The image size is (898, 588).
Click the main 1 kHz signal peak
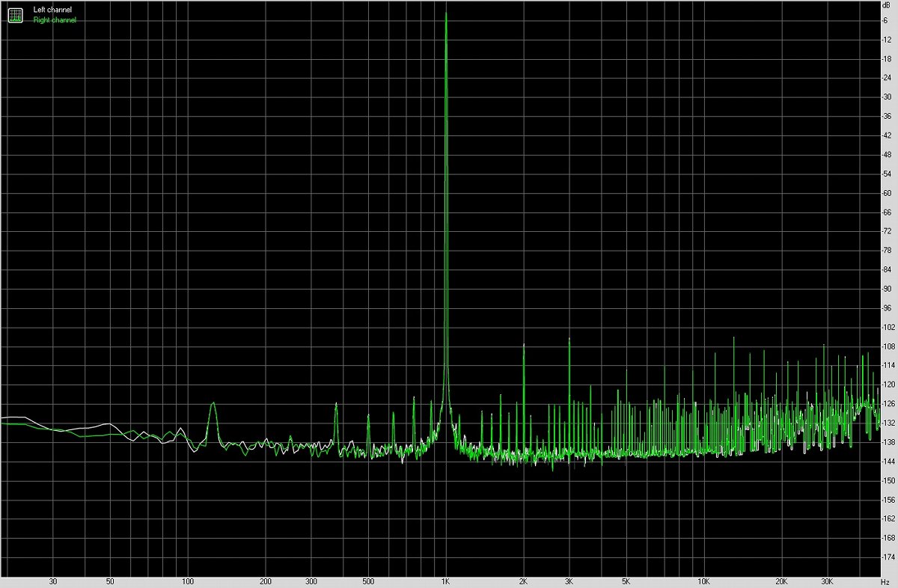(447, 15)
